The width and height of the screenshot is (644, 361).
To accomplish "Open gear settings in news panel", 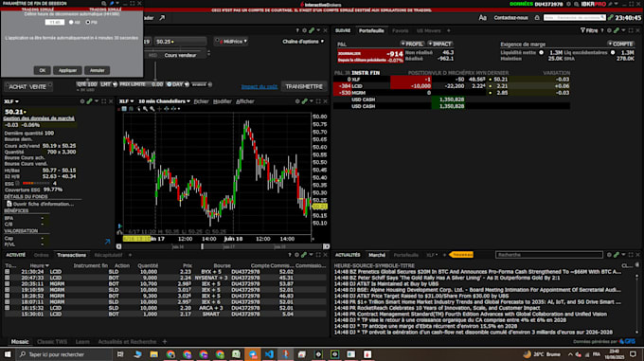I will [609, 255].
